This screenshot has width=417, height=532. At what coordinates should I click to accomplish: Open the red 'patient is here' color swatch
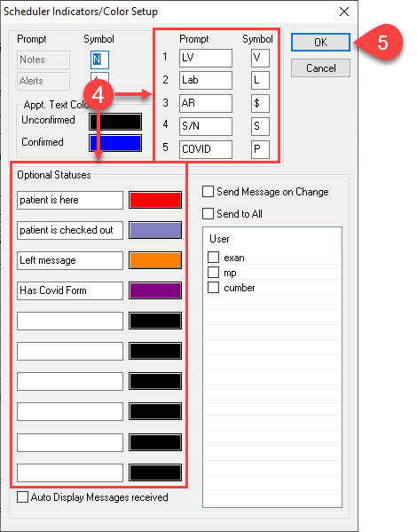[155, 200]
